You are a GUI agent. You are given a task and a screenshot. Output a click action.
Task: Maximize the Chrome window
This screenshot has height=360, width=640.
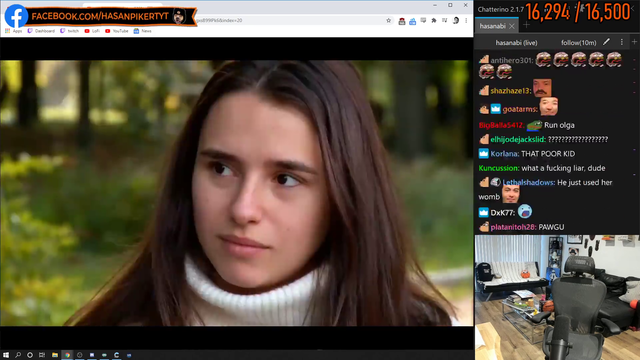(x=450, y=5)
